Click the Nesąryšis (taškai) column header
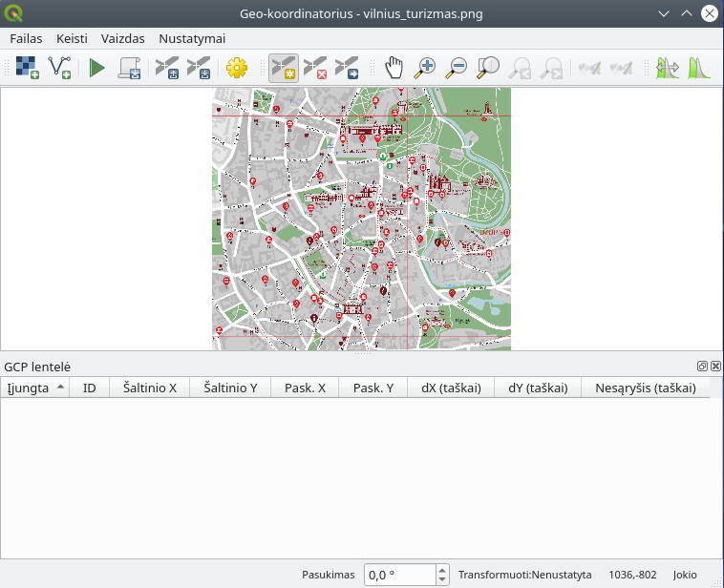 click(645, 388)
